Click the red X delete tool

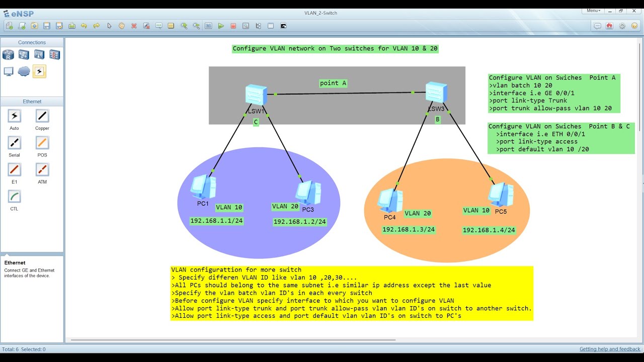(134, 26)
